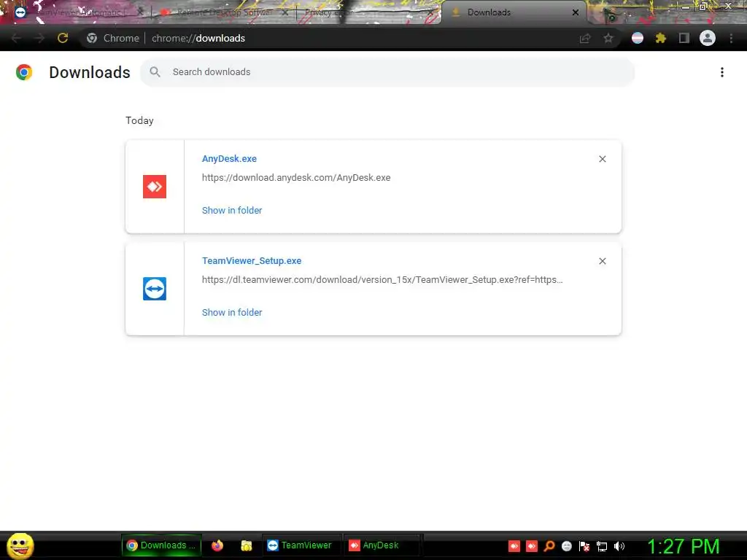Open the network connection tray icon
747x560 pixels.
(x=602, y=546)
